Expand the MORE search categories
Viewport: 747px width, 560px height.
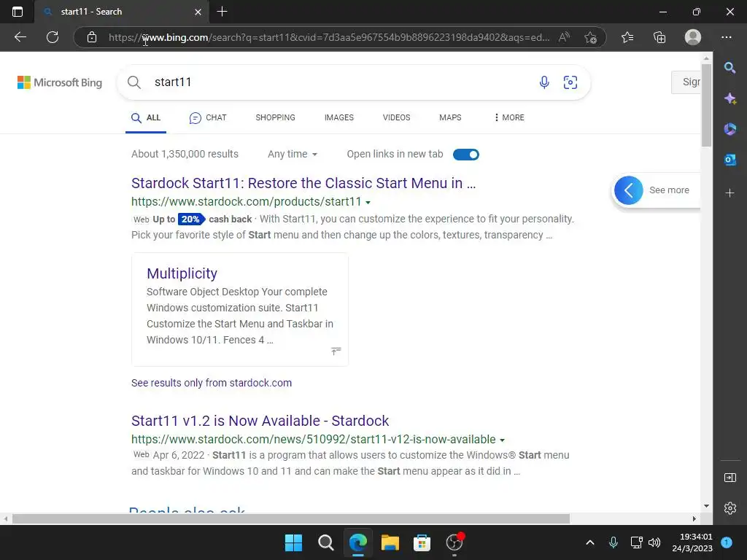[509, 117]
